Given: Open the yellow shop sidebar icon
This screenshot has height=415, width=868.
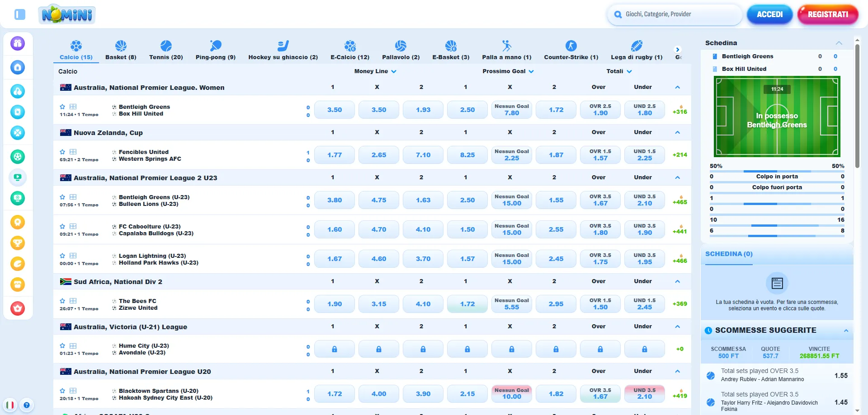Looking at the screenshot, I should tap(18, 284).
